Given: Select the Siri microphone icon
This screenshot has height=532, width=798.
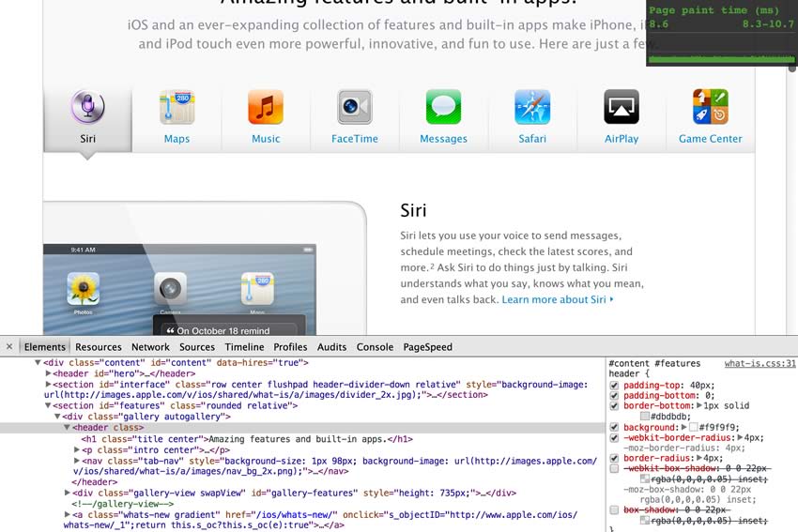Looking at the screenshot, I should 87,107.
